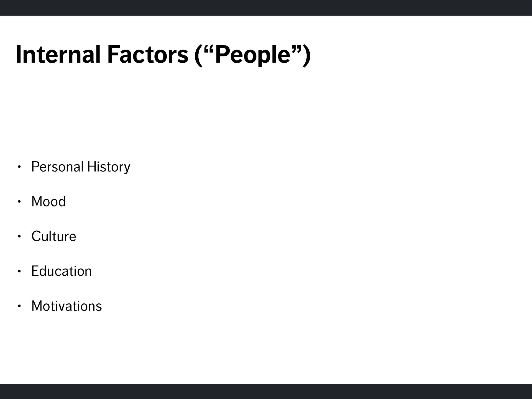Click the "Personal History" bullet text
The height and width of the screenshot is (399, 532).
pyautogui.click(x=81, y=167)
